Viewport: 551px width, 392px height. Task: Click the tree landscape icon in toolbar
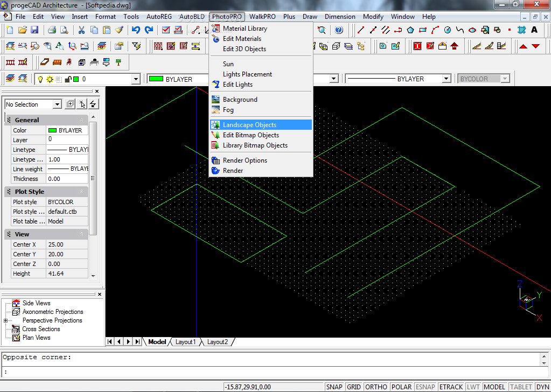pos(119,62)
